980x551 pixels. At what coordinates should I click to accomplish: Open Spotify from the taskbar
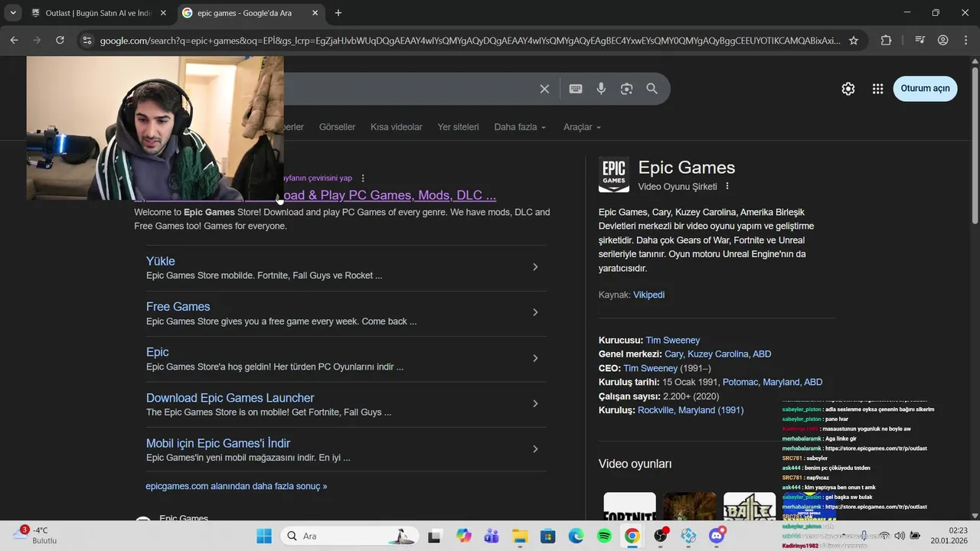pyautogui.click(x=604, y=536)
